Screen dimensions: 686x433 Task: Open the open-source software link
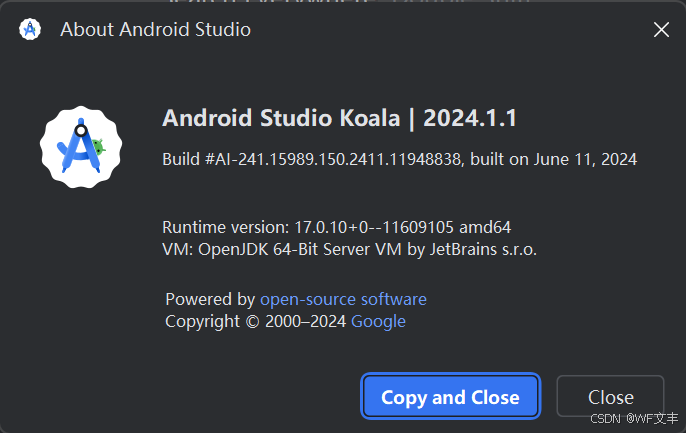343,299
